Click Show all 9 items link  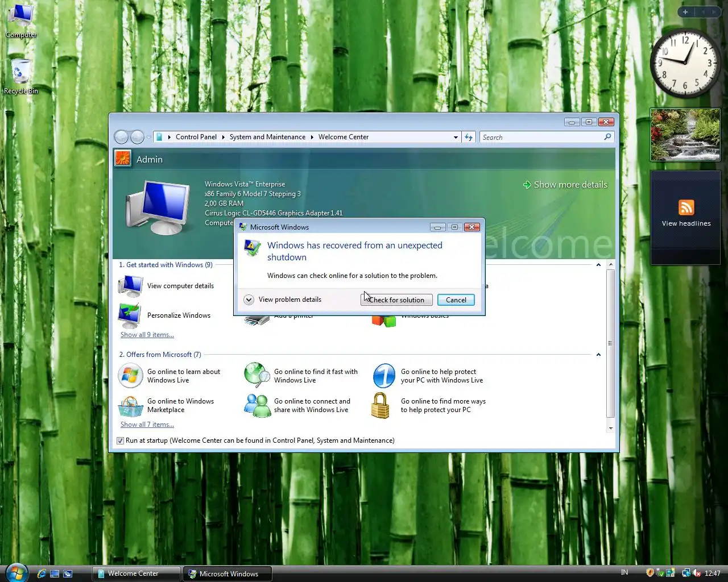tap(147, 335)
